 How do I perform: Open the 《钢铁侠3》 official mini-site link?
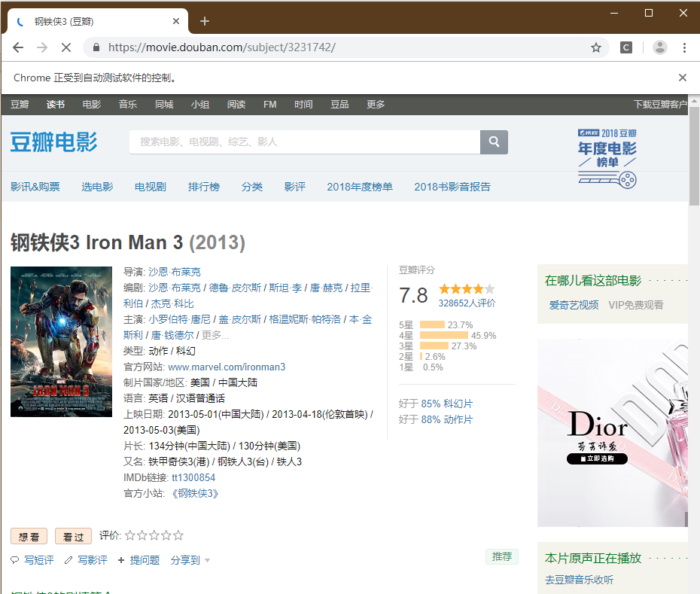point(195,494)
